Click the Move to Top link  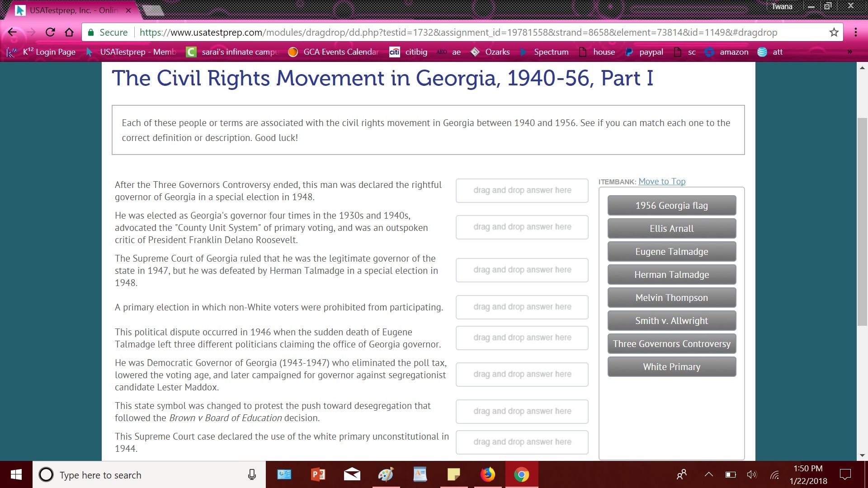point(661,181)
